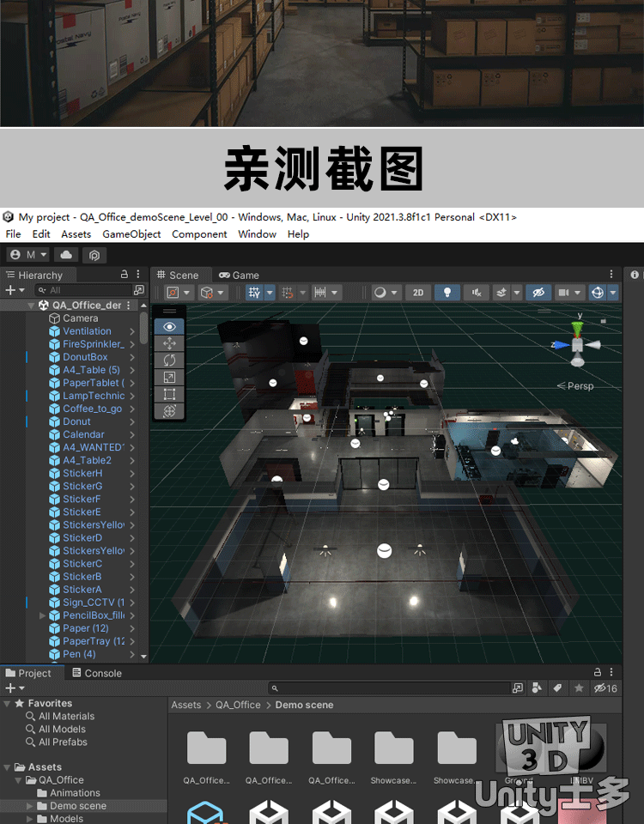Click the scene orientation gizmo
The width and height of the screenshot is (644, 824).
click(579, 344)
